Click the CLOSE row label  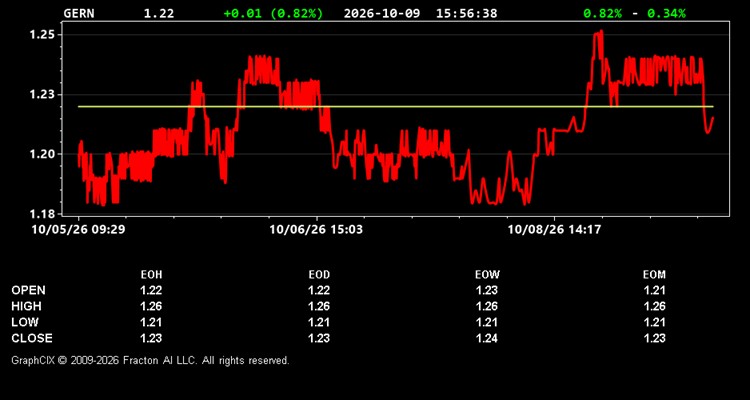click(32, 338)
